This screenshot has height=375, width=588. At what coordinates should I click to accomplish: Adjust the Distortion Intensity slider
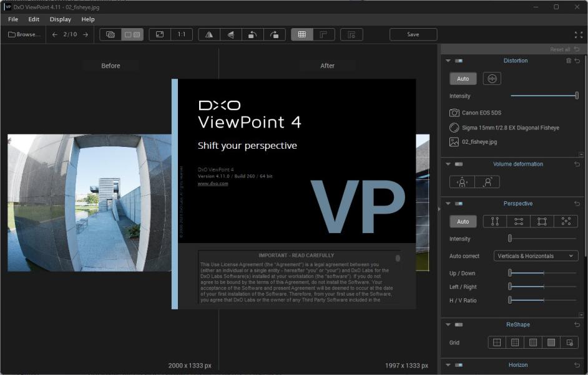point(544,96)
